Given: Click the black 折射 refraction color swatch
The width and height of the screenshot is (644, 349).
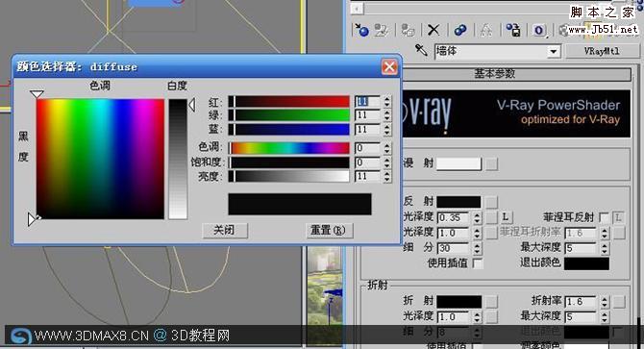Looking at the screenshot, I should 459,302.
